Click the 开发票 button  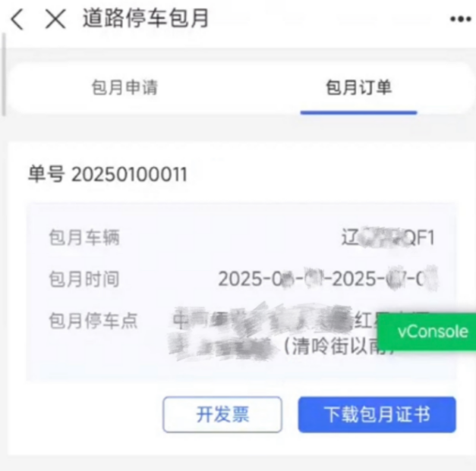[x=222, y=414]
